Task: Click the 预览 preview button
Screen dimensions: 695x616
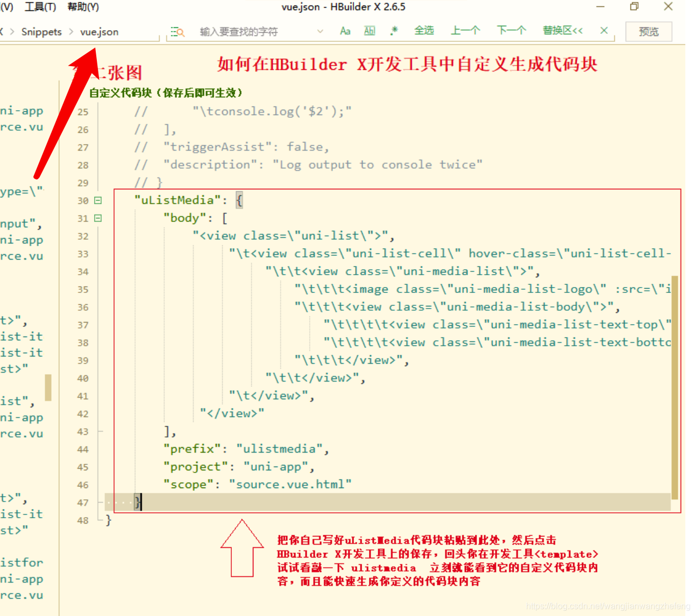Action: 649,32
